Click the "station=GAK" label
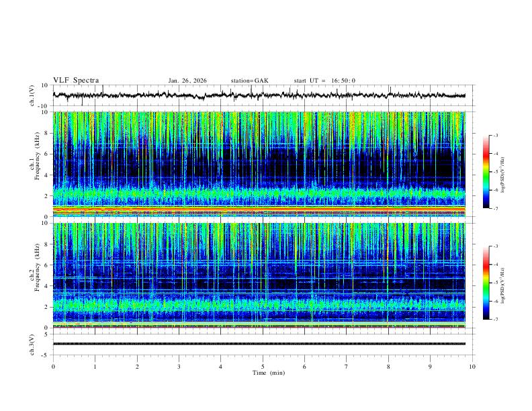 point(249,81)
